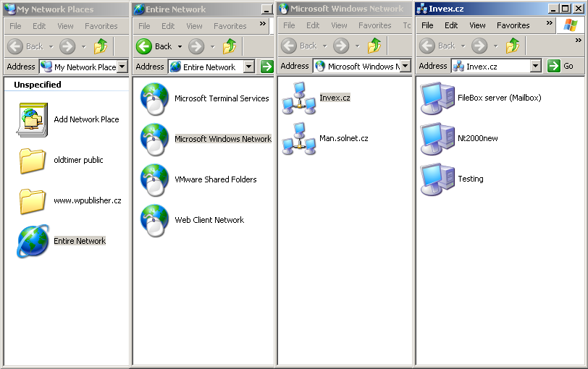The height and width of the screenshot is (369, 588).
Task: Open Edit menu in Entire Network window
Action: (168, 26)
